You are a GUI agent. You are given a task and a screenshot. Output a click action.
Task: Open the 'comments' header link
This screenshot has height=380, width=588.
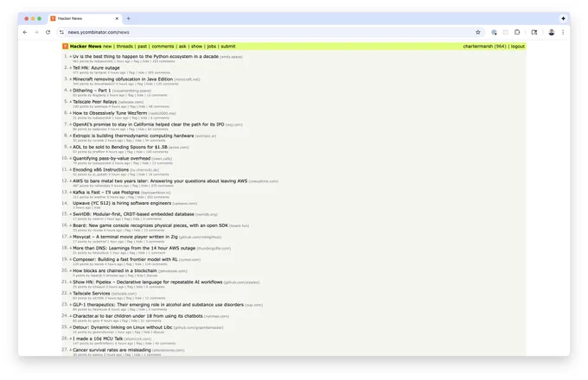pos(163,47)
